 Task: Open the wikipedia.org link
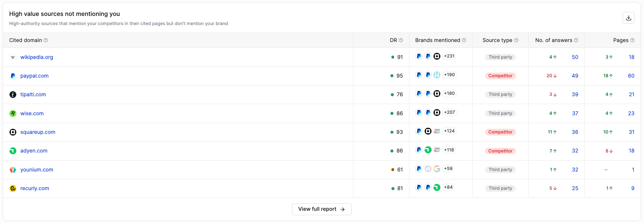pyautogui.click(x=37, y=57)
